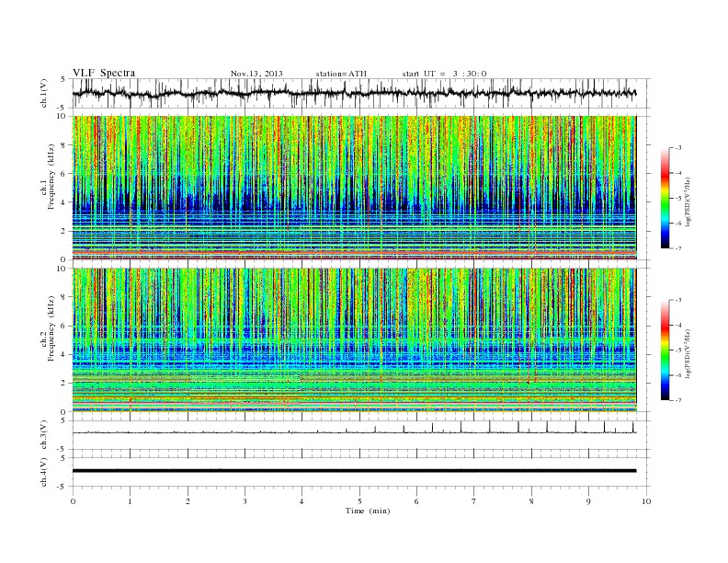The image size is (728, 563).
Task: Click the "-6" tick on ch.2 colorbar
Action: point(678,375)
